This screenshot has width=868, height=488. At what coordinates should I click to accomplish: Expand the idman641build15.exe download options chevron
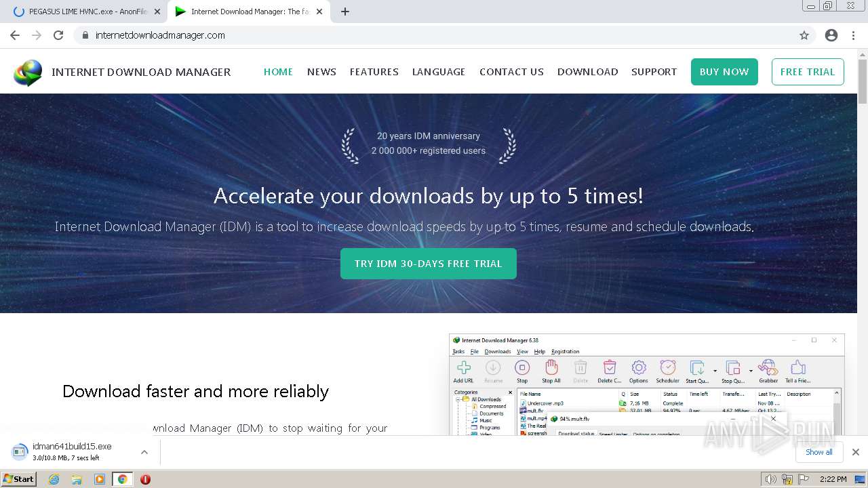point(144,452)
